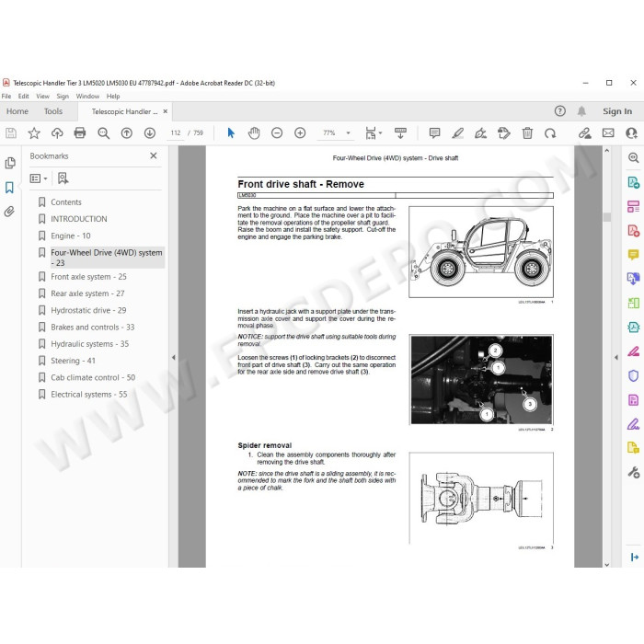The height and width of the screenshot is (644, 644).
Task: Open the Window menu
Action: 87,96
